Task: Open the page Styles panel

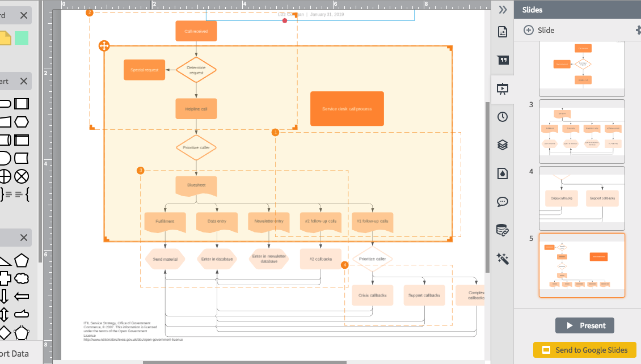Action: (x=502, y=173)
